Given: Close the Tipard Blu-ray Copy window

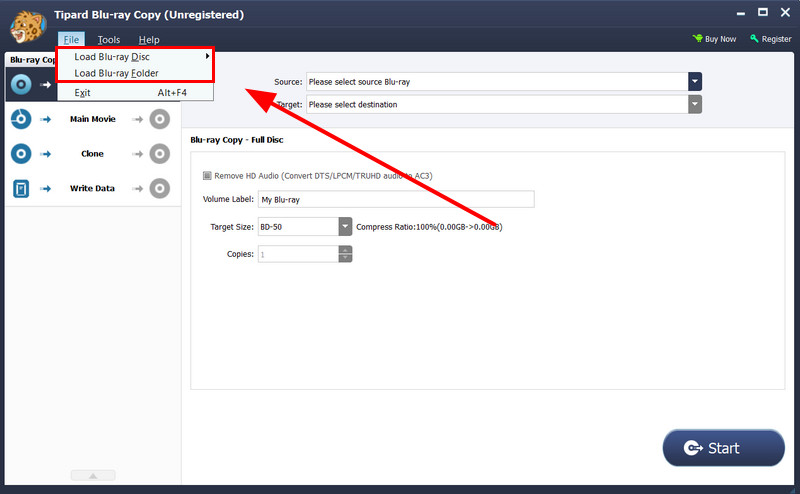Looking at the screenshot, I should (x=785, y=12).
